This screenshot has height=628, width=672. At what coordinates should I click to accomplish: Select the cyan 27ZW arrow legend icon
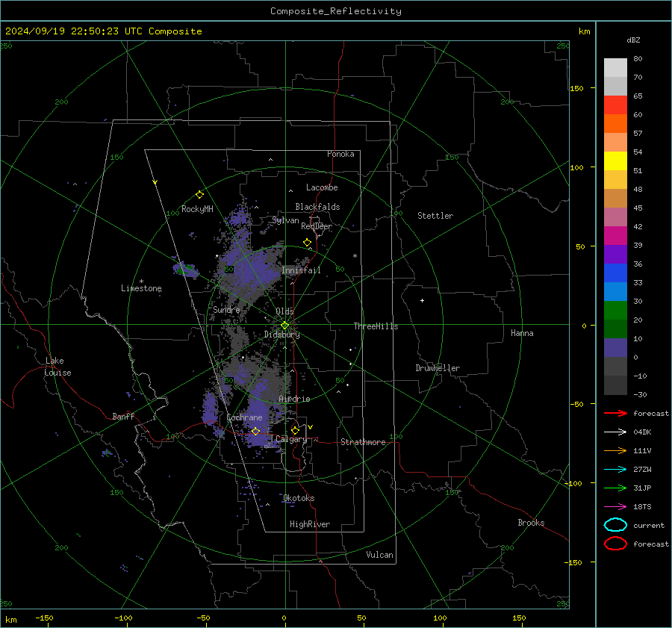(x=615, y=470)
